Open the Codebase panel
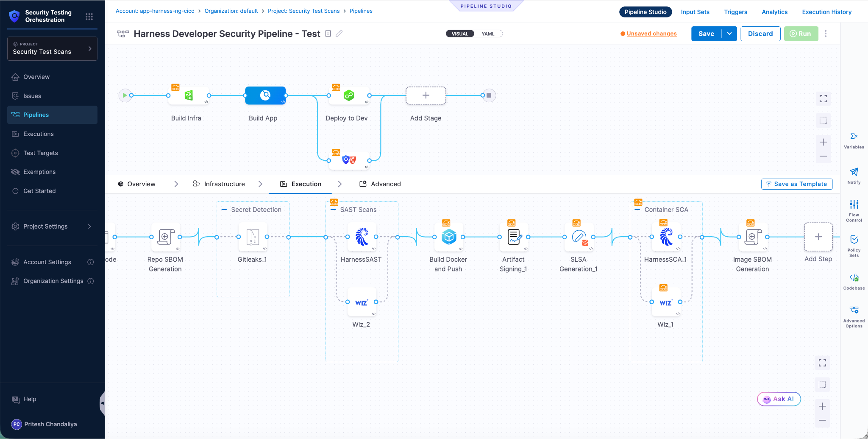The width and height of the screenshot is (868, 439). pyautogui.click(x=854, y=282)
